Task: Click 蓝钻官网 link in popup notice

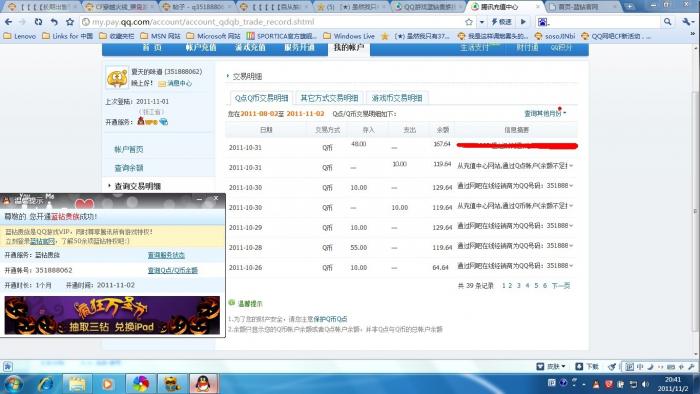Action: point(42,241)
